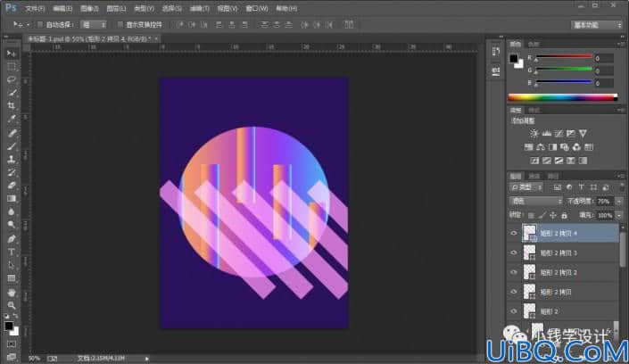
Task: Click the foreground color swatch in toolbar
Action: 9,326
